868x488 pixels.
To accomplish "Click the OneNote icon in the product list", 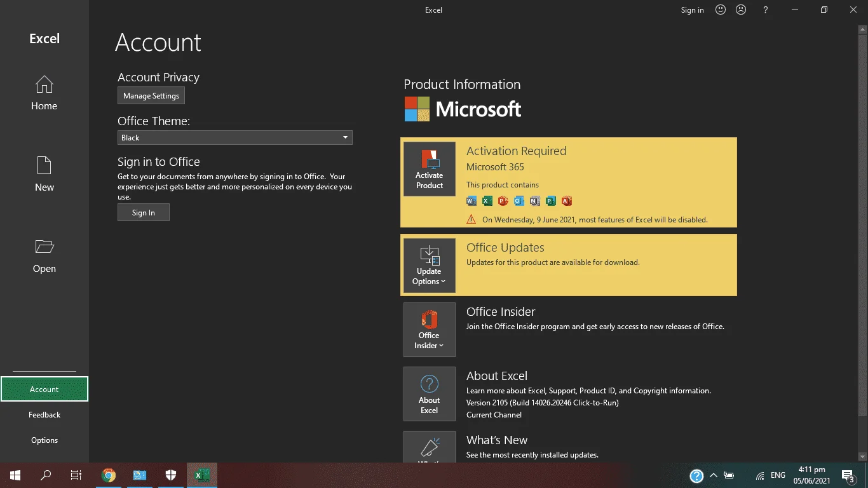I will (x=535, y=201).
